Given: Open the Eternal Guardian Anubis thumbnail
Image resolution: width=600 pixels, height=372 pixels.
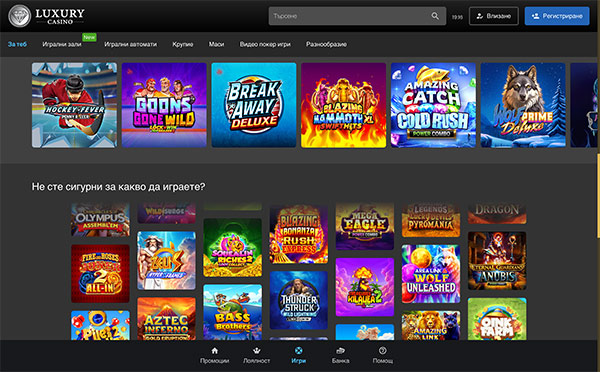Looking at the screenshot, I should 497,261.
